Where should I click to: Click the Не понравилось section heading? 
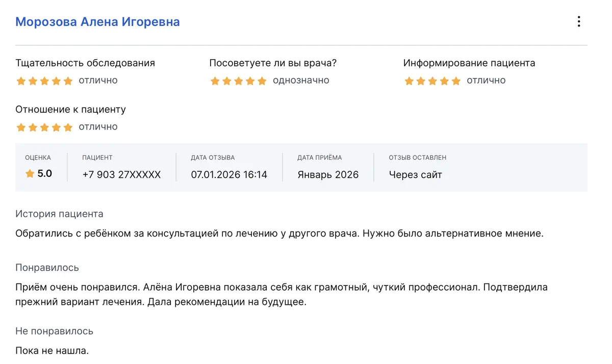pos(54,331)
